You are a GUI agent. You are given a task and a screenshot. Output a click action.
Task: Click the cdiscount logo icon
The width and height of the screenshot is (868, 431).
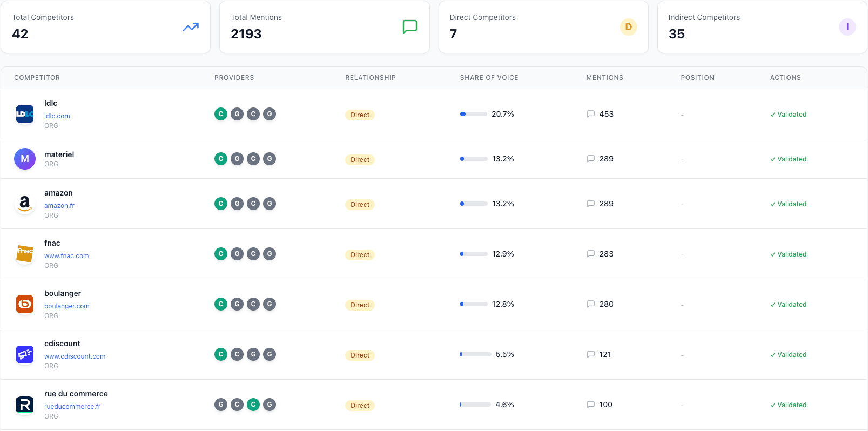[25, 354]
